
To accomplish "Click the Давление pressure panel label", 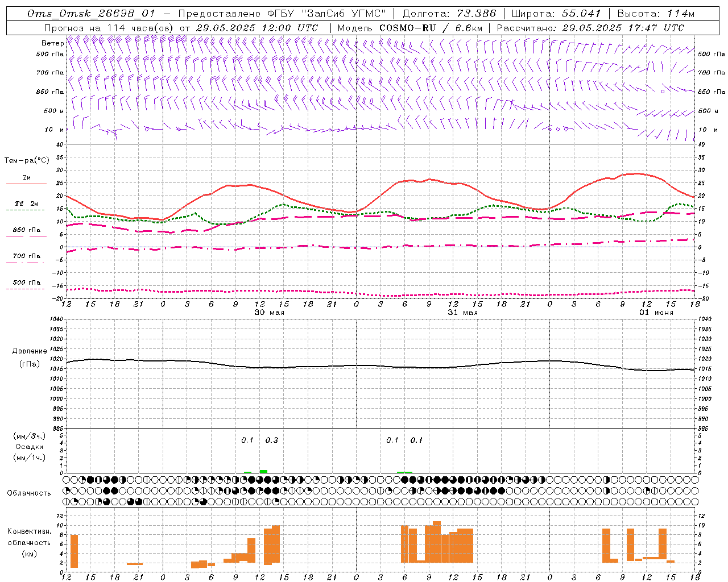I will click(30, 351).
